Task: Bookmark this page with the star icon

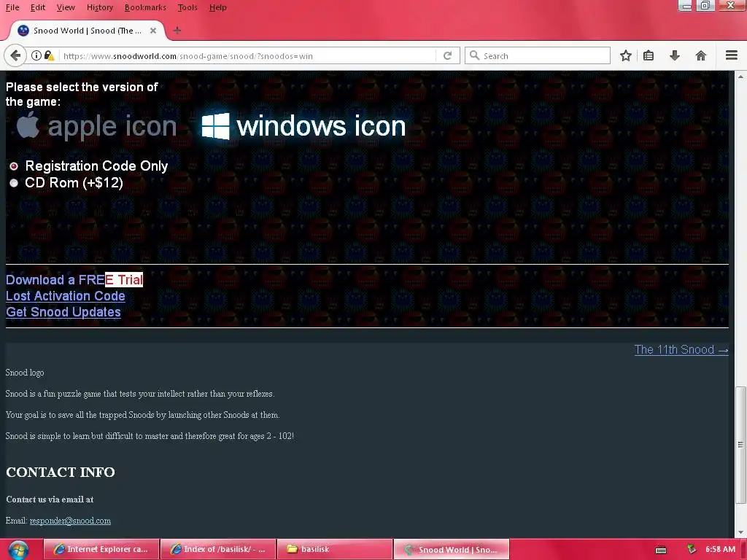Action: point(625,55)
